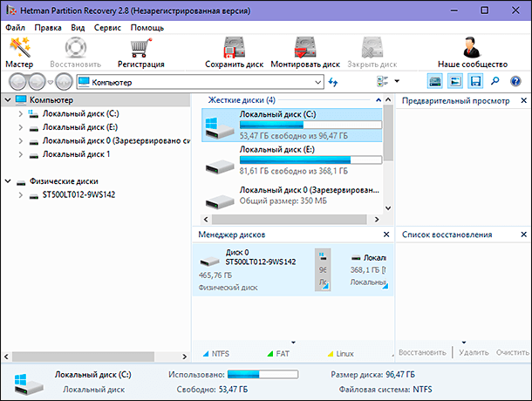532x401 pixels.
Task: Open Наше сообщество person icon
Action: (x=472, y=47)
